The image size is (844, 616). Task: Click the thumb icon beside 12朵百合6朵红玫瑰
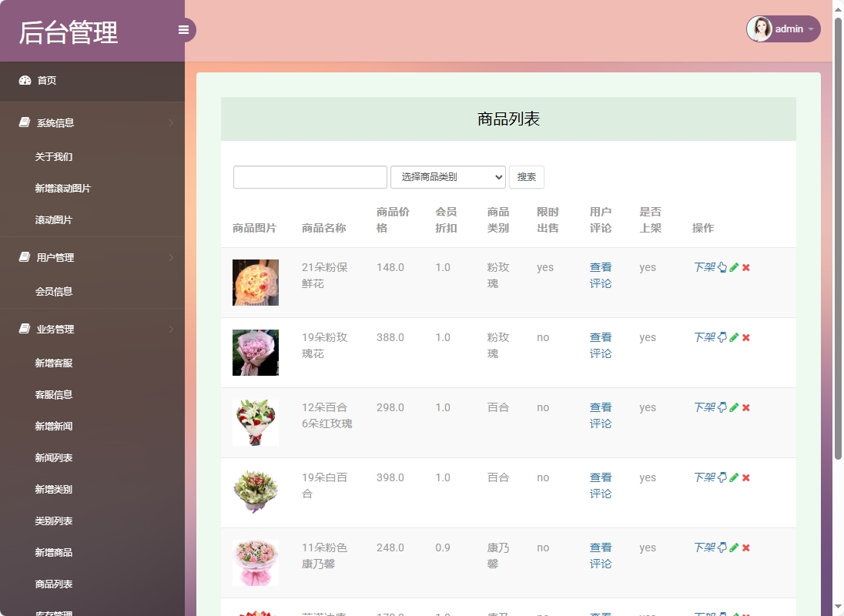coord(721,407)
